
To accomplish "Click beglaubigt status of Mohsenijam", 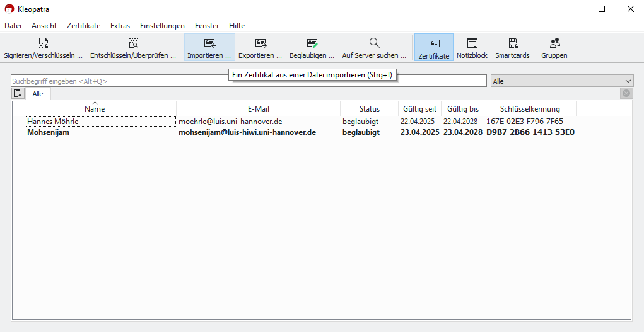I will pos(361,132).
